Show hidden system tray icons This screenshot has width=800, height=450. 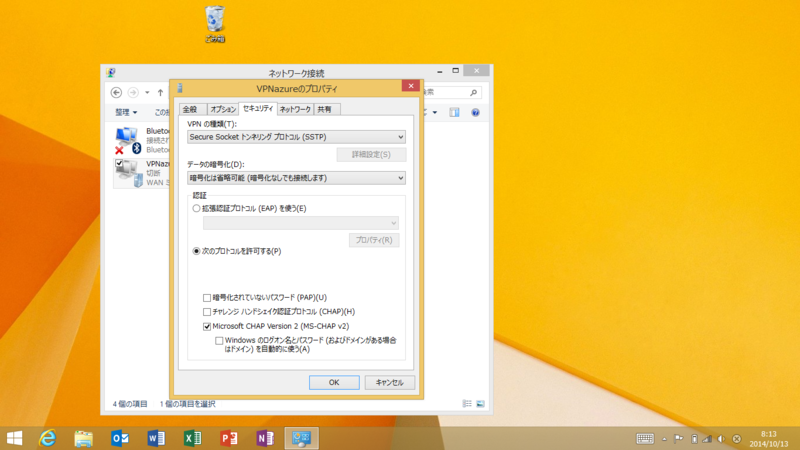pos(664,439)
